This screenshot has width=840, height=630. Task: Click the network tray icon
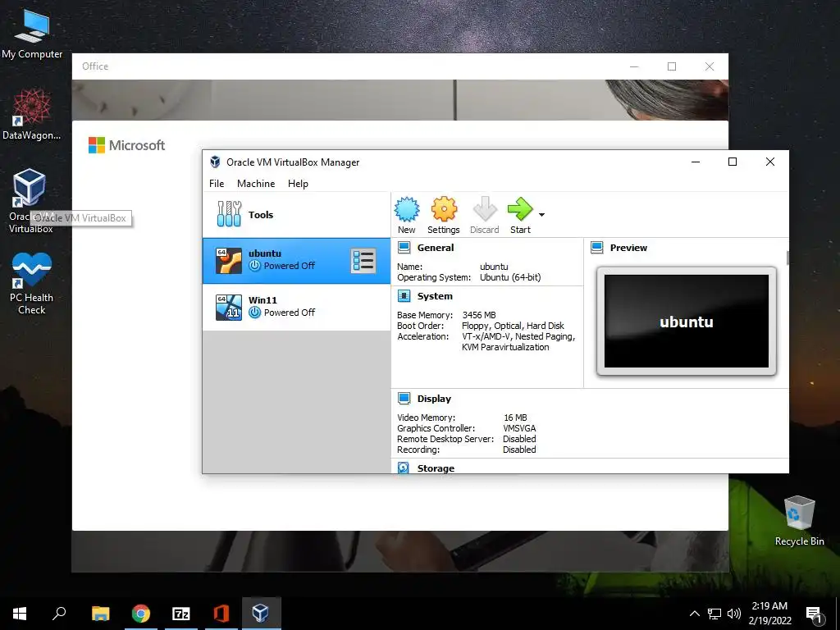click(714, 614)
